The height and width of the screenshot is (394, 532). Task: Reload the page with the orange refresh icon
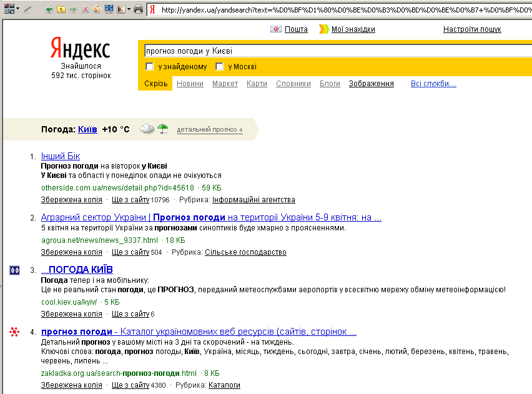97,9
